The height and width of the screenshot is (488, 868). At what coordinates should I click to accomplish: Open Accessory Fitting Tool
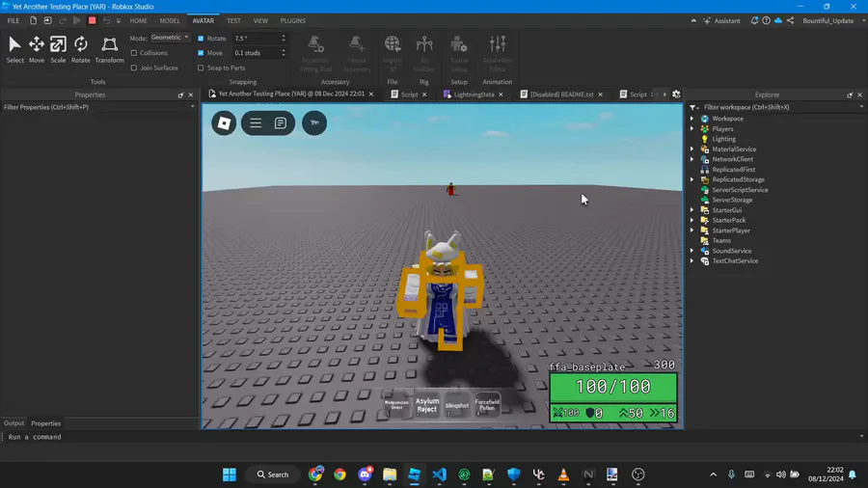pos(315,54)
